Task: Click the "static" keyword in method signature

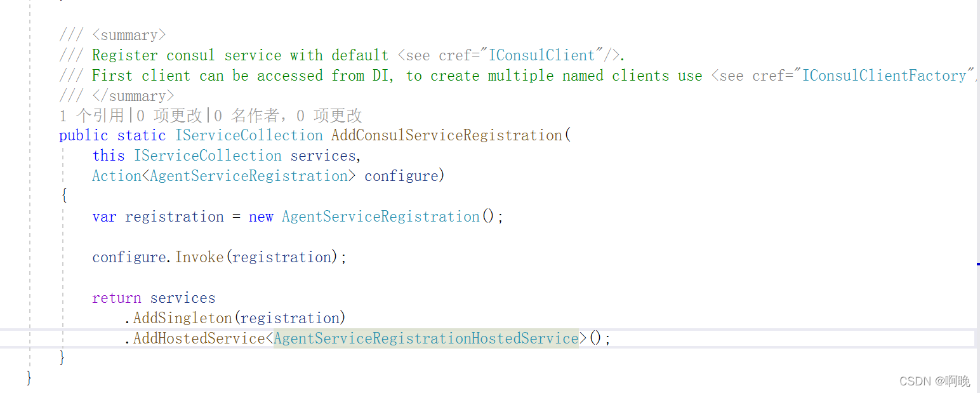Action: pos(141,135)
